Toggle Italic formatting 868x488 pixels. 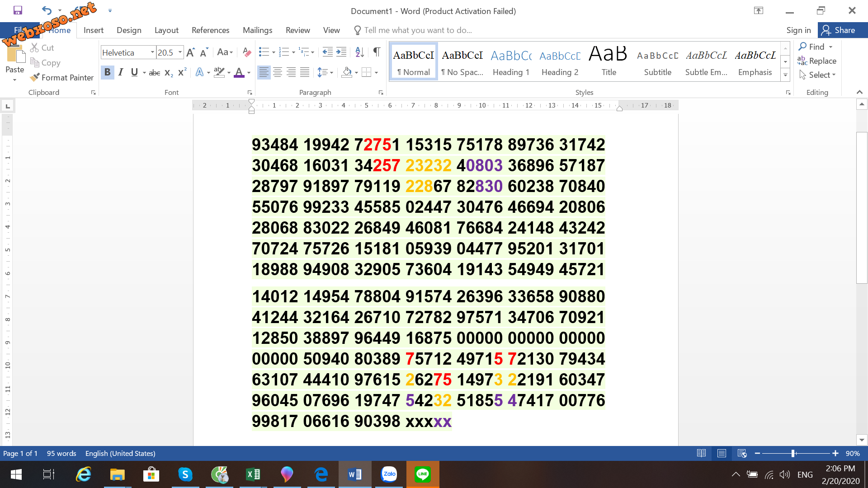(x=121, y=72)
